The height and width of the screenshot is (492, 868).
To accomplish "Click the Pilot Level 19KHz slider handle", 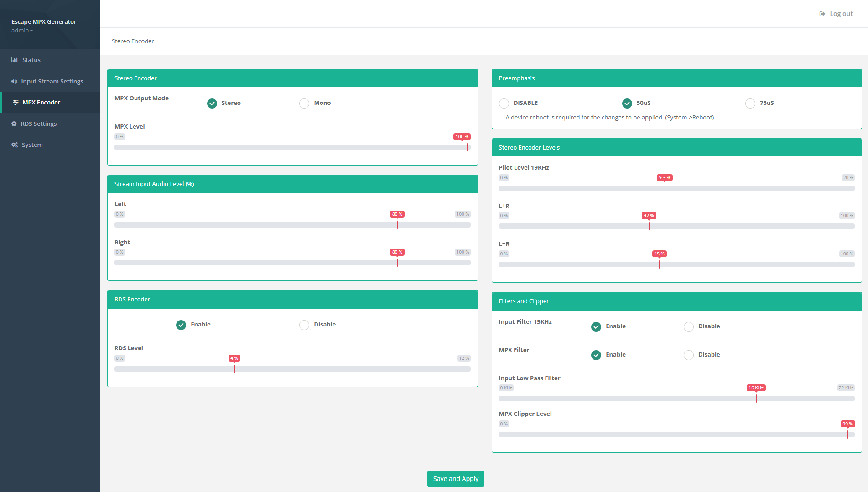I will click(665, 188).
